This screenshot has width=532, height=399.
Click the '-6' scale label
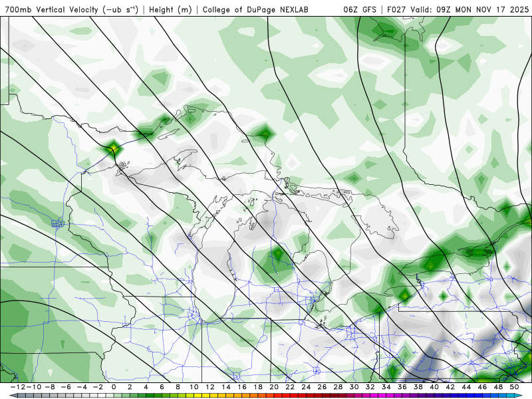pos(66,387)
